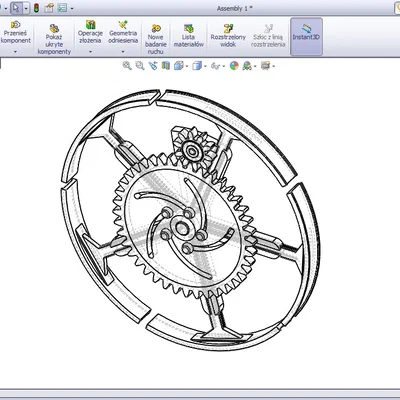Open File Properties icon in the title bar
400x400 pixels.
tap(49, 8)
